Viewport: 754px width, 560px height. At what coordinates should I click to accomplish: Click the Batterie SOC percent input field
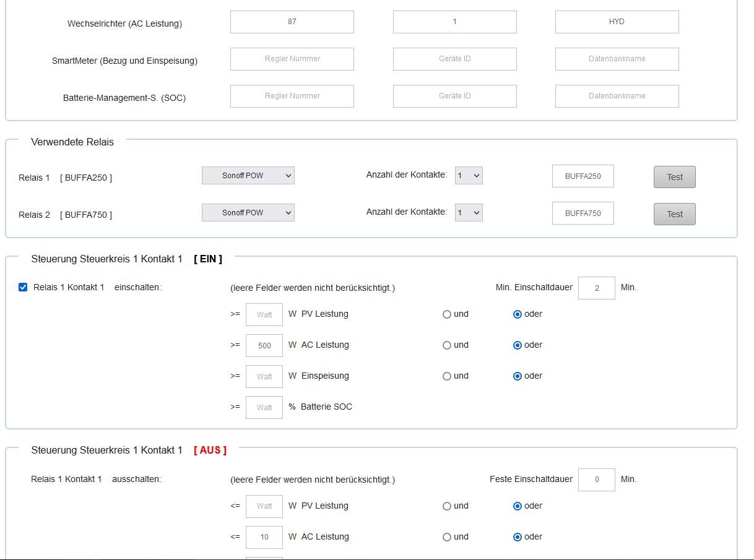pos(264,407)
